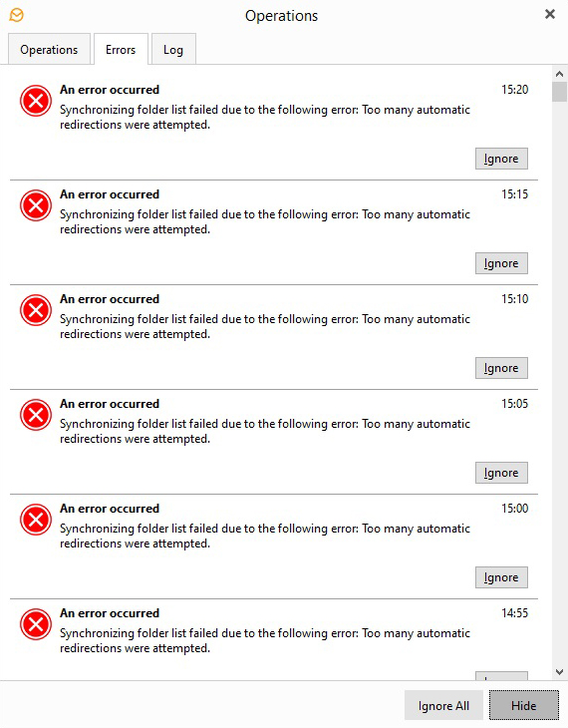The height and width of the screenshot is (728, 568).
Task: Switch to the Operations tab
Action: [49, 49]
